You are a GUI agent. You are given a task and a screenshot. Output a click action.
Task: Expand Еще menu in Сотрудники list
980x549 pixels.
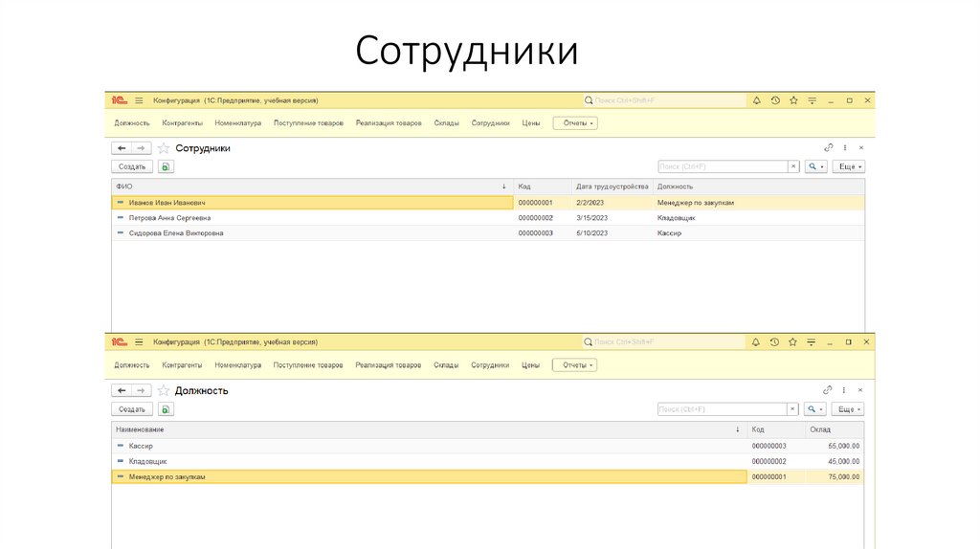pos(849,166)
